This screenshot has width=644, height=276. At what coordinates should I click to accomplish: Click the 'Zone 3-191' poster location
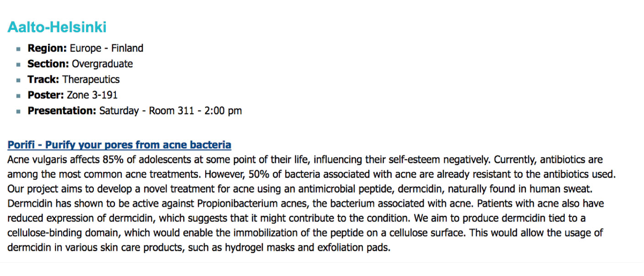click(x=92, y=95)
